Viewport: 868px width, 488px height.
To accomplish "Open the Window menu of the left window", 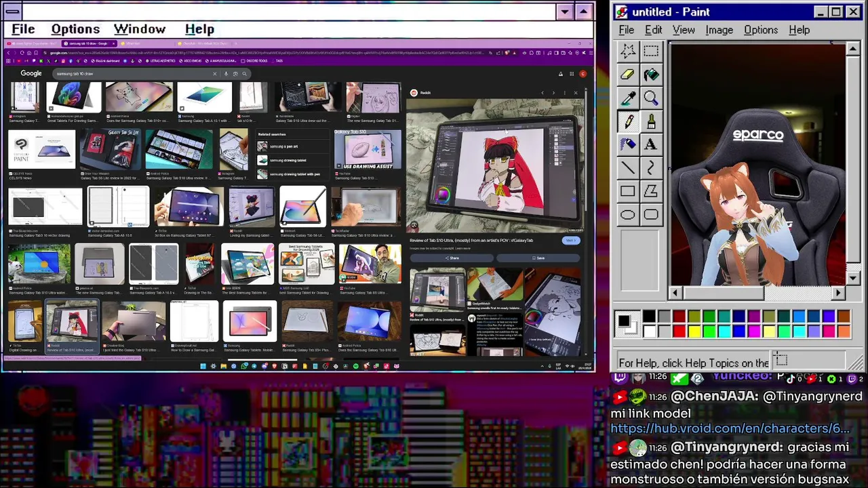I will click(x=140, y=29).
